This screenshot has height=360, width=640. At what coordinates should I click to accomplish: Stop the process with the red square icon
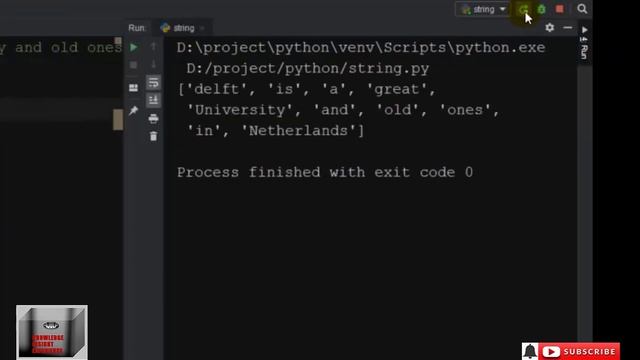pyautogui.click(x=560, y=9)
